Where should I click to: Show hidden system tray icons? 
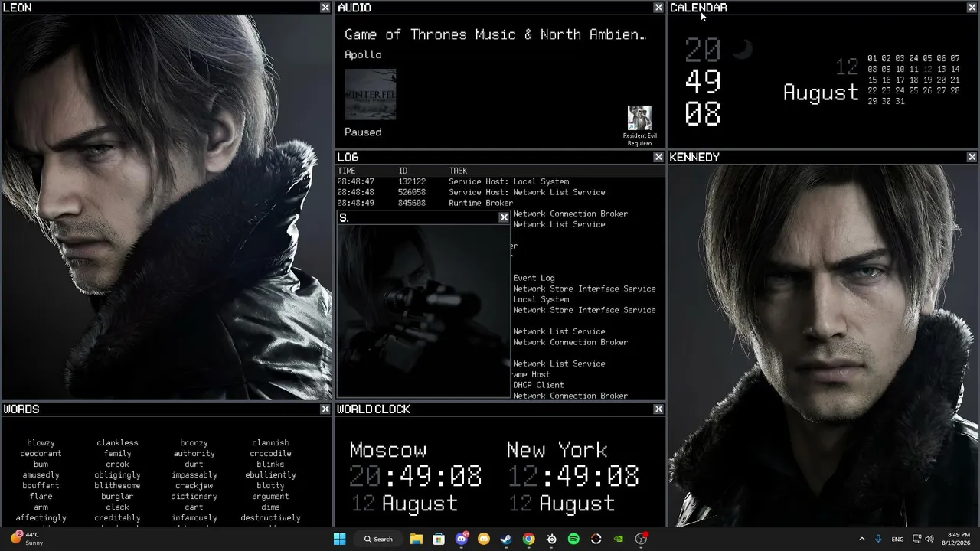point(862,539)
